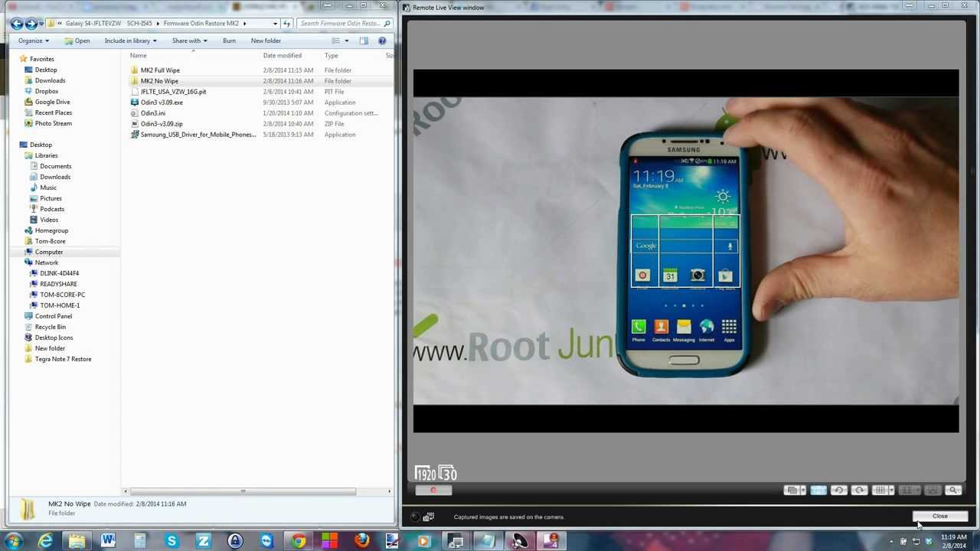The image size is (980, 551).
Task: Open Share with dropdown
Action: click(189, 41)
